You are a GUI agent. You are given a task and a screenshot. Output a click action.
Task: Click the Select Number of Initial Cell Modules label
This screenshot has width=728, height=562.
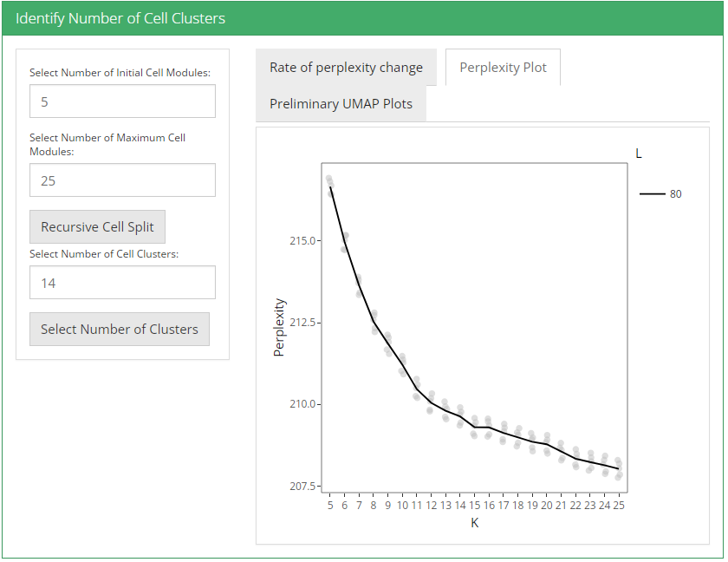click(120, 73)
